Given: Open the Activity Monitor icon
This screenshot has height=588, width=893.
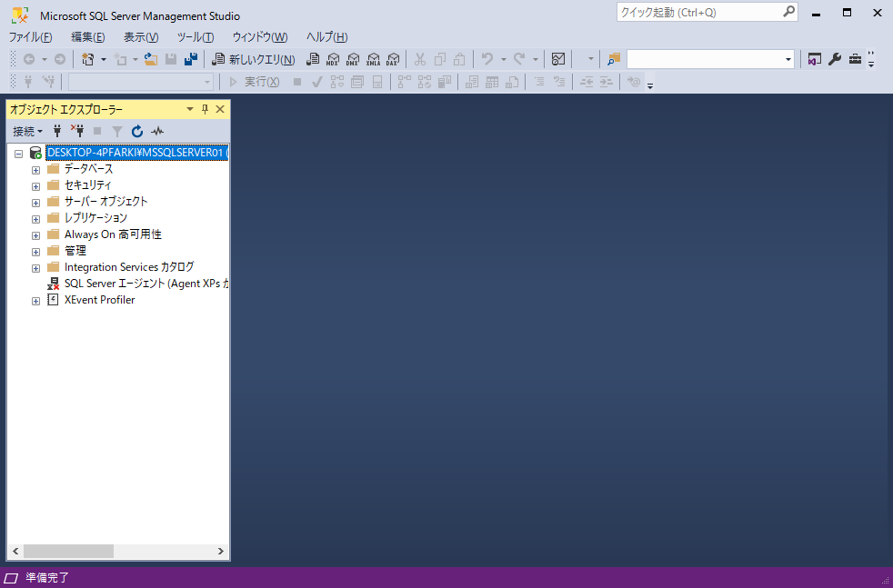Looking at the screenshot, I should 558,59.
